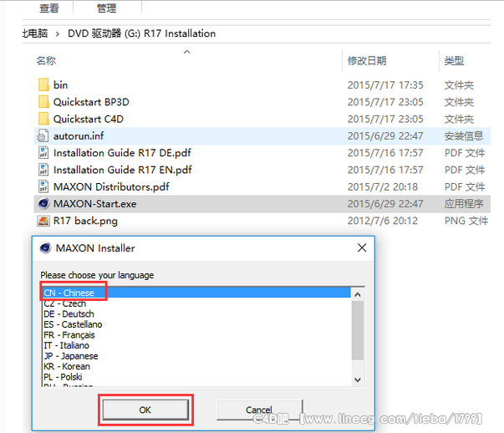Select the Installation Guide R17 EN.pdf name
Screen dimensions: 504x433
click(x=123, y=170)
